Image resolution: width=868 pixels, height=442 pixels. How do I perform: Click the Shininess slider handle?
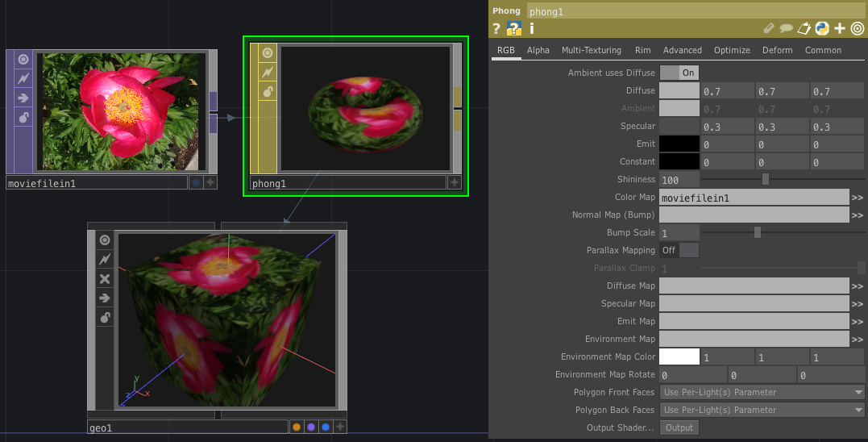765,179
